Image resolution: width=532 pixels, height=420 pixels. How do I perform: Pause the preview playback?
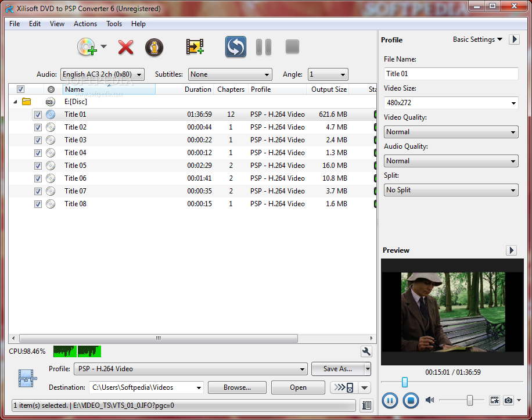tap(390, 401)
